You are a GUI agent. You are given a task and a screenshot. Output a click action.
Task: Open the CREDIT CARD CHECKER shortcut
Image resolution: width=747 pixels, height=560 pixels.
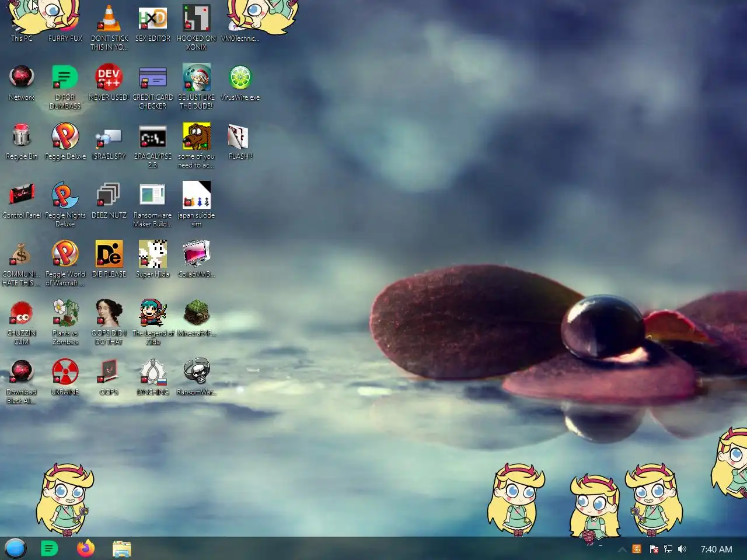click(153, 86)
